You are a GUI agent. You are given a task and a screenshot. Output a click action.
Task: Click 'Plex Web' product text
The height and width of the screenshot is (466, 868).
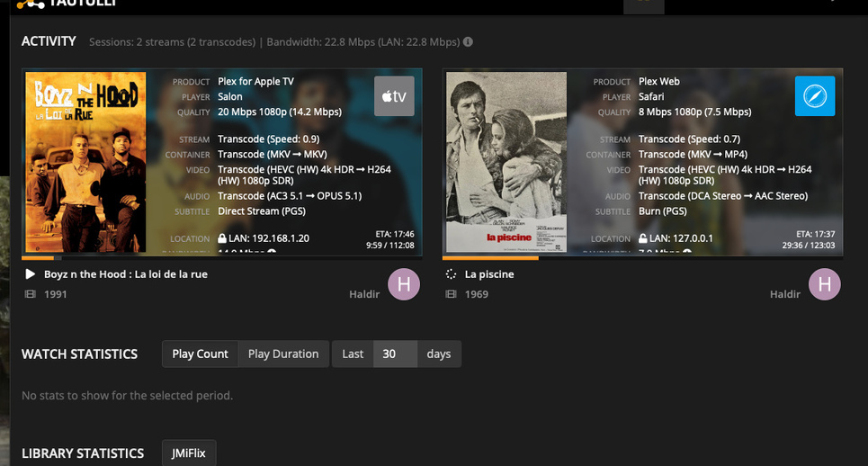tap(658, 81)
